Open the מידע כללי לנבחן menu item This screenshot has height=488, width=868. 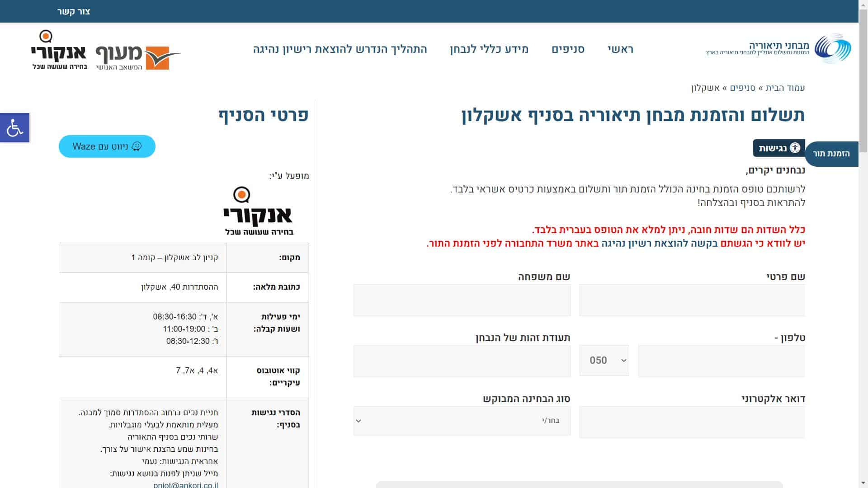tap(489, 49)
